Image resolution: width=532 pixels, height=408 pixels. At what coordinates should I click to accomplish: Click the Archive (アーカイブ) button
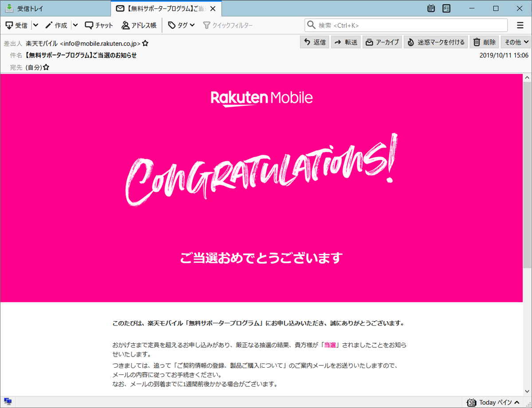382,42
